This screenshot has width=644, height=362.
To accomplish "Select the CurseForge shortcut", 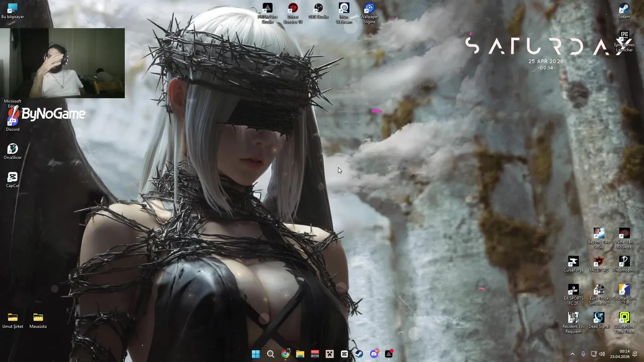I will (x=573, y=264).
